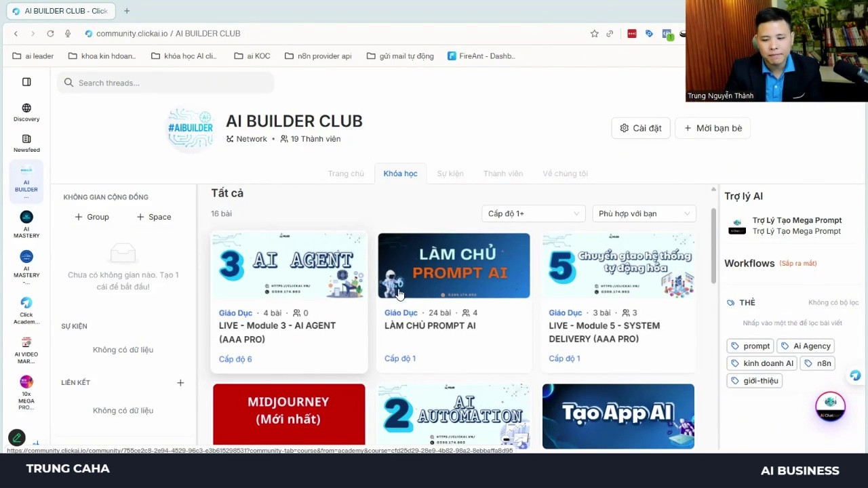Filter by the prompt tag
Viewport: 868px width, 488px height.
(750, 346)
